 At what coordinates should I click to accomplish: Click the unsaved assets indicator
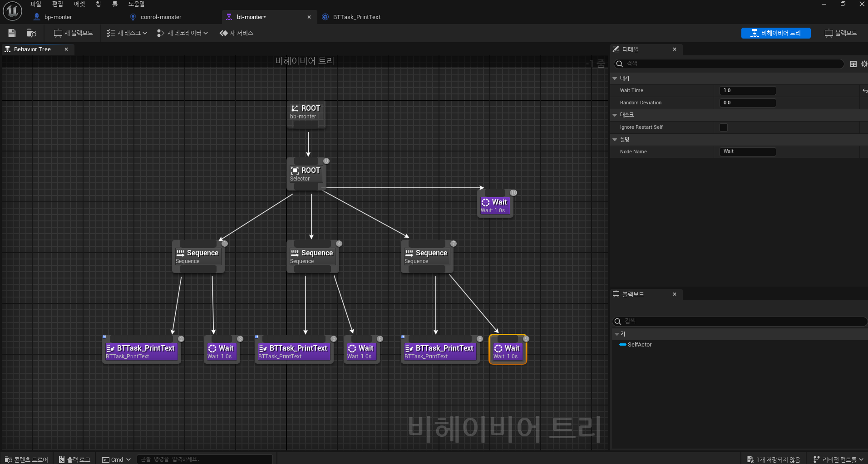coord(774,459)
